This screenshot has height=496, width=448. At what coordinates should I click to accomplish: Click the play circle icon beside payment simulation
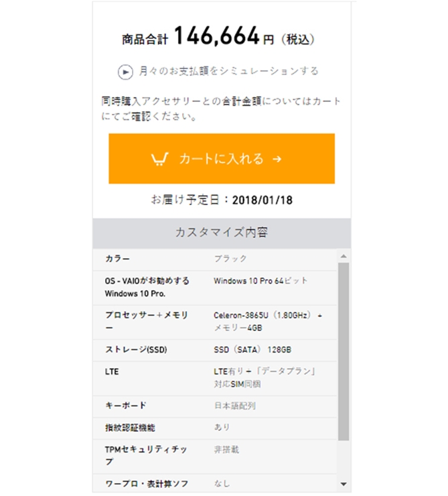coord(125,72)
